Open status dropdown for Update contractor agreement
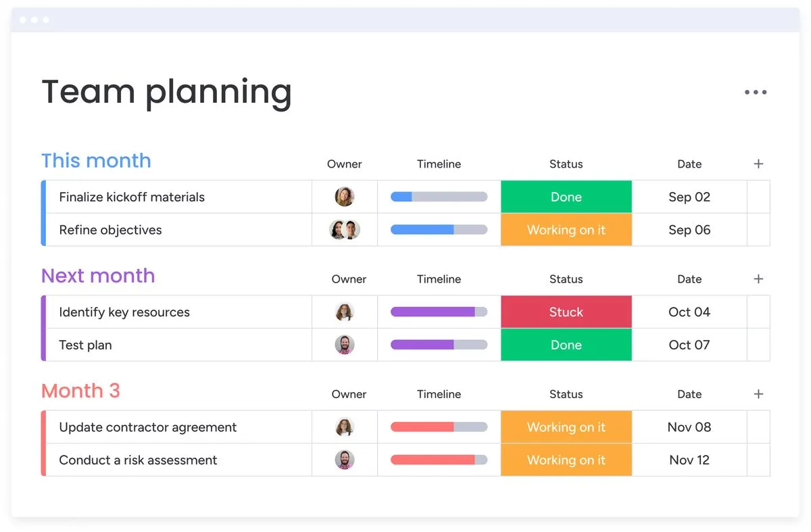811x532 pixels. pyautogui.click(x=566, y=427)
